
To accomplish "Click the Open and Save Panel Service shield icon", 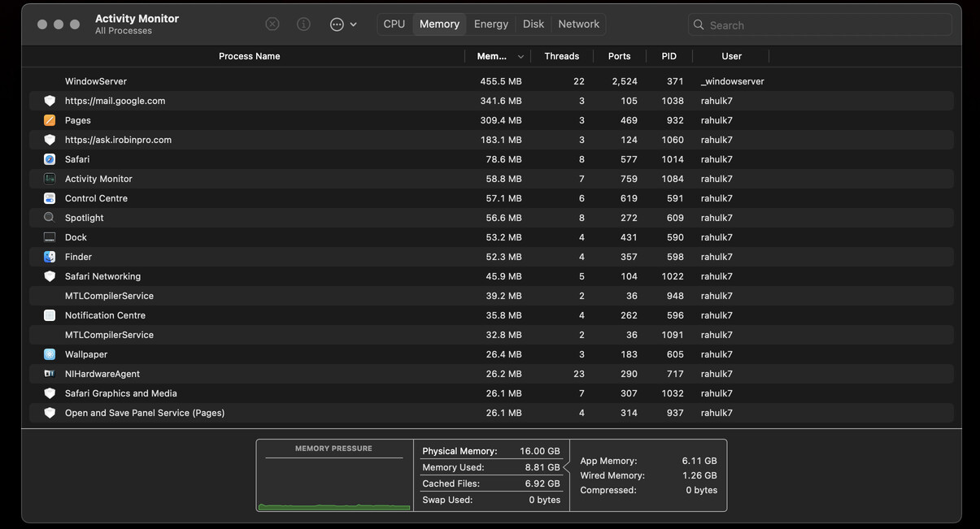I will pyautogui.click(x=50, y=413).
